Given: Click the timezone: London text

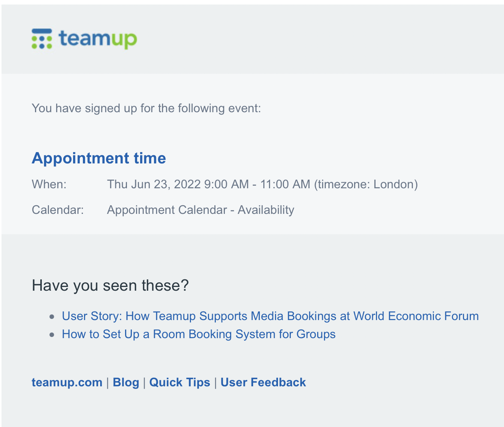Looking at the screenshot, I should [366, 184].
